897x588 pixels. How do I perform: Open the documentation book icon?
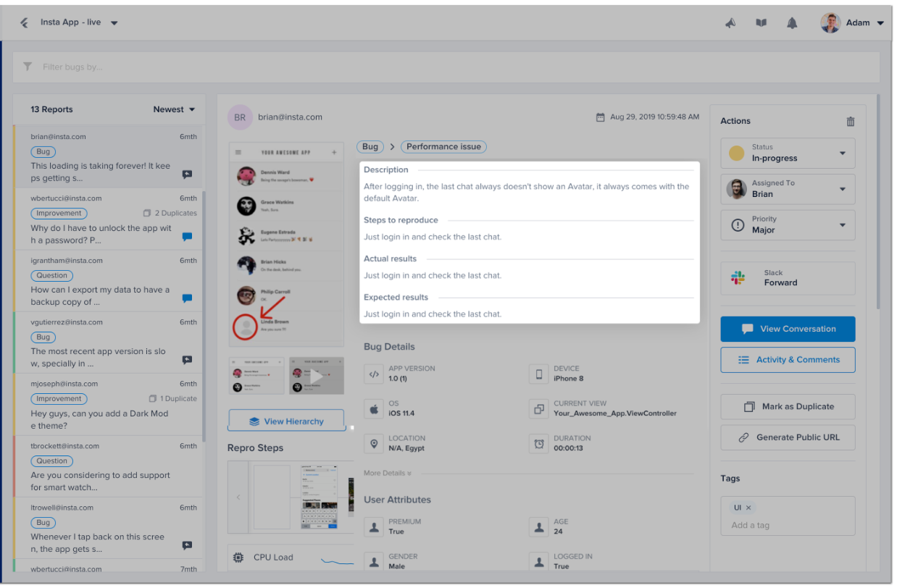tap(761, 23)
